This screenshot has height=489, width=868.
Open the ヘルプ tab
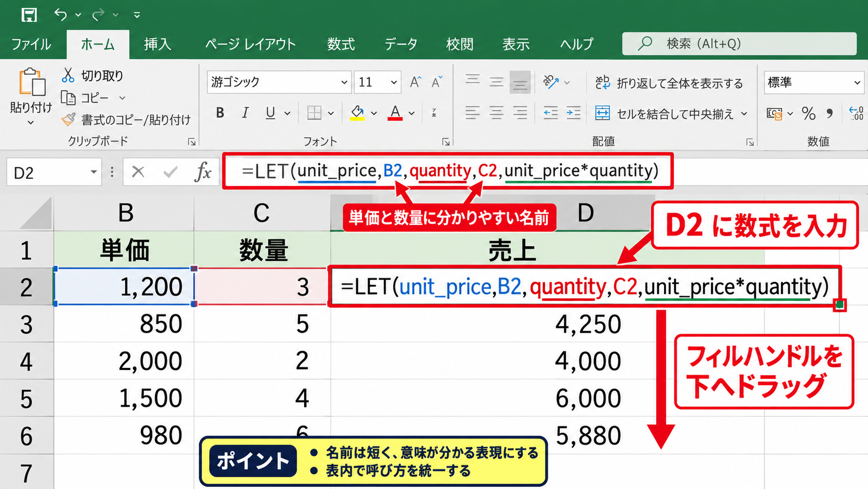click(577, 44)
